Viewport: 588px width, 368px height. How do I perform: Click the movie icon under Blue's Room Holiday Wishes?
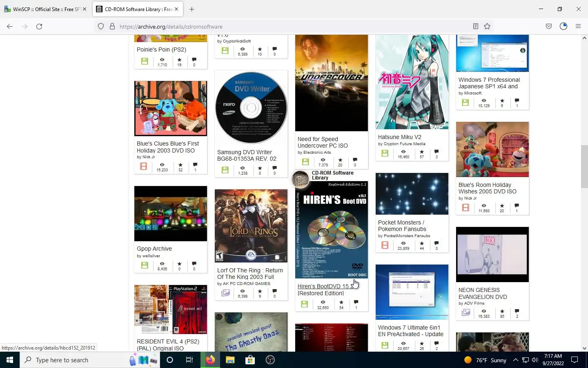465,208
